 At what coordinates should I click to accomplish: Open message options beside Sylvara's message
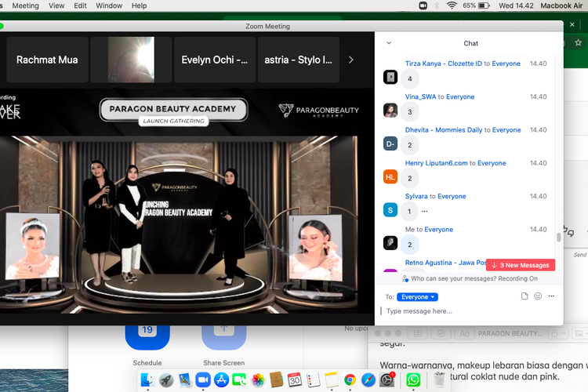click(425, 212)
